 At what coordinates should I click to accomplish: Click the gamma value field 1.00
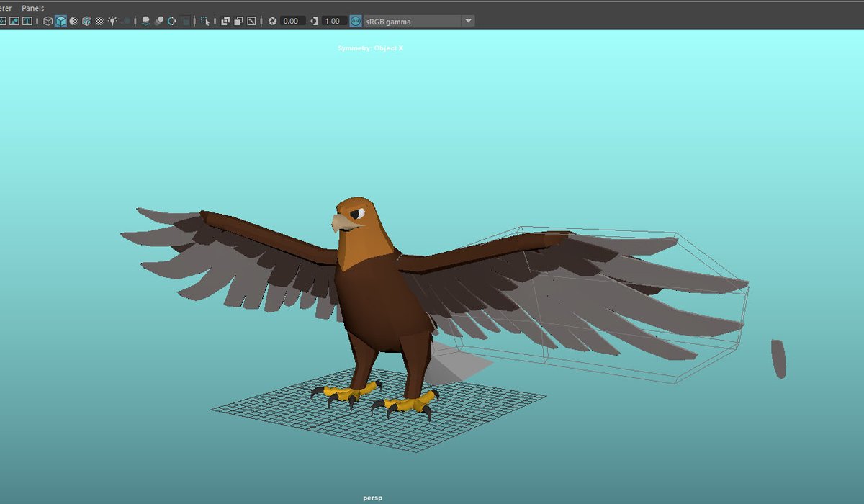pos(334,21)
